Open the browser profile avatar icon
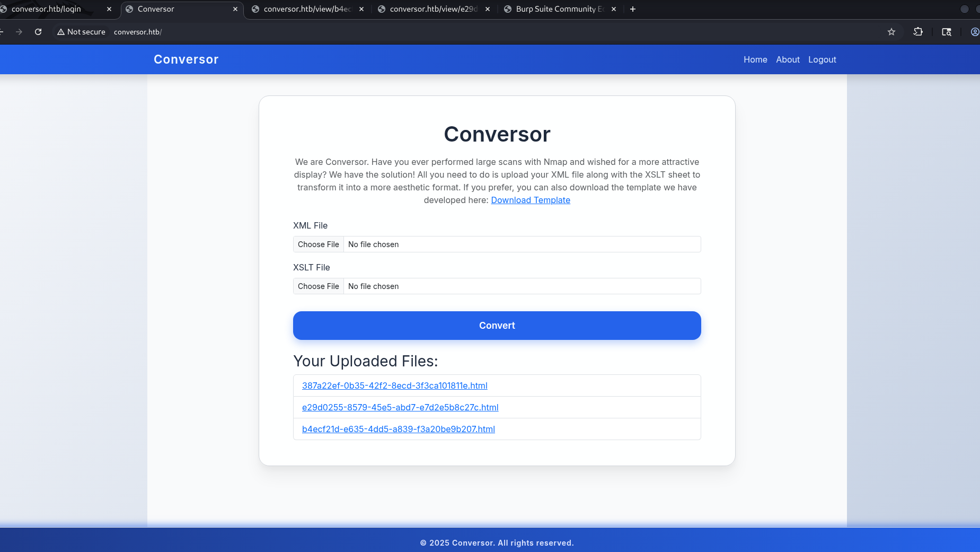The height and width of the screenshot is (552, 980). pyautogui.click(x=974, y=32)
